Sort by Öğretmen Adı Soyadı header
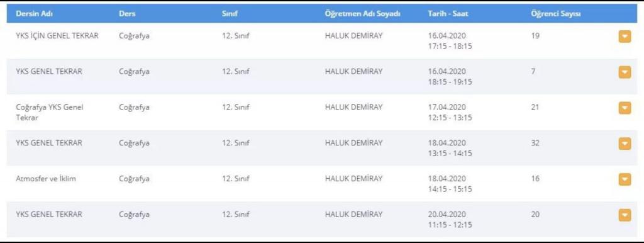Image resolution: width=644 pixels, height=243 pixels. tap(362, 14)
